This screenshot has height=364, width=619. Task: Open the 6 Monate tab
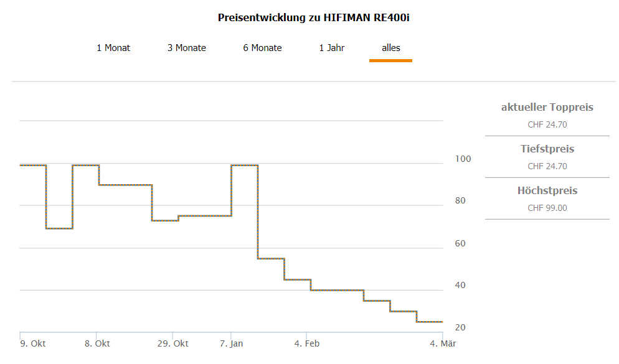coord(262,48)
